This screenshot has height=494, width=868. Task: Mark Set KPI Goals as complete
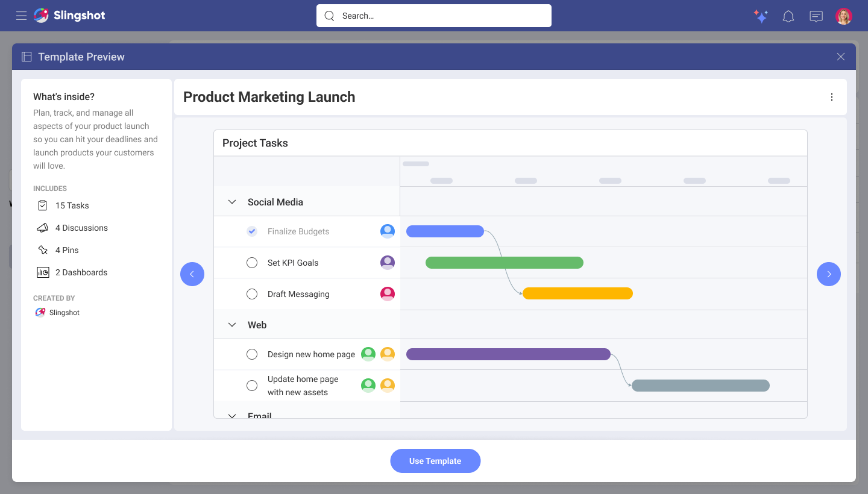(x=252, y=263)
